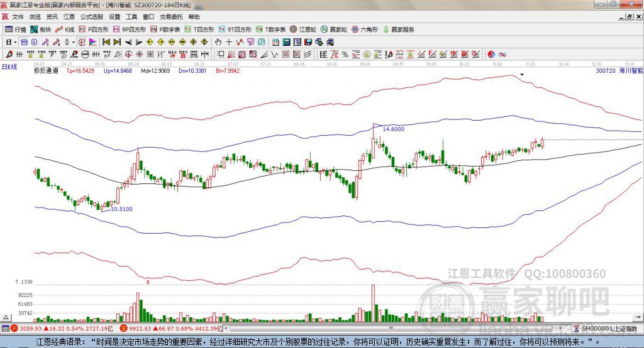Expand panel with bottom-left up triangle
The width and height of the screenshot is (644, 348).
(6, 317)
